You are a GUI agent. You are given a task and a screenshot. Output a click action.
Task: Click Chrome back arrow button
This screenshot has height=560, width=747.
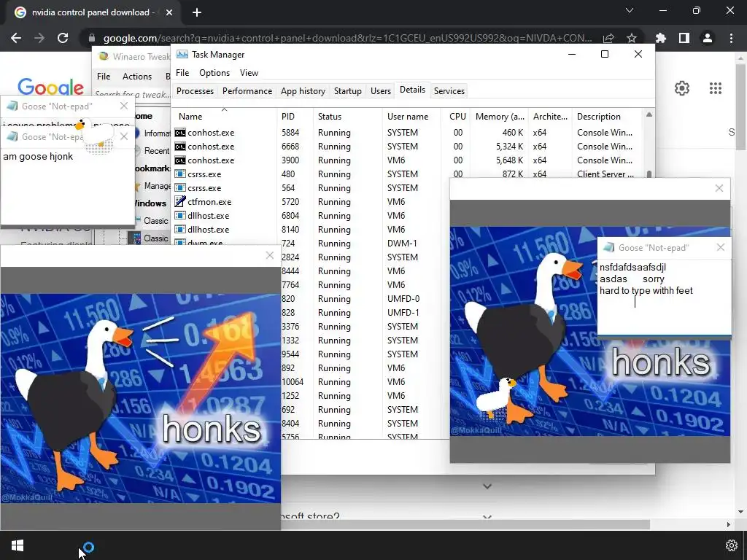point(16,38)
